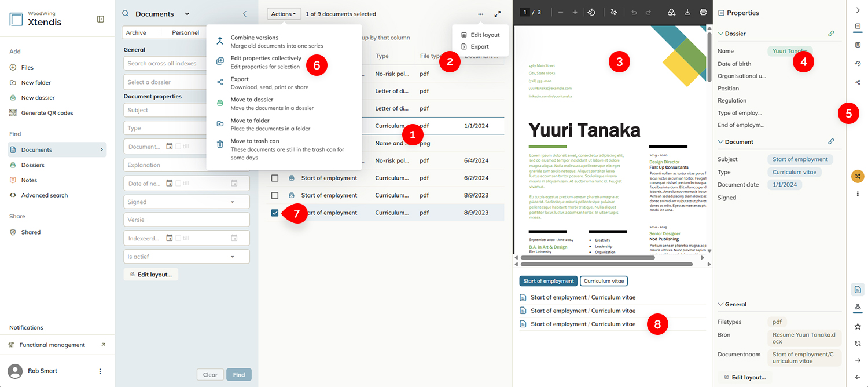Switch to the Archive tab
Viewport: 868px width, 387px height.
[x=136, y=32]
